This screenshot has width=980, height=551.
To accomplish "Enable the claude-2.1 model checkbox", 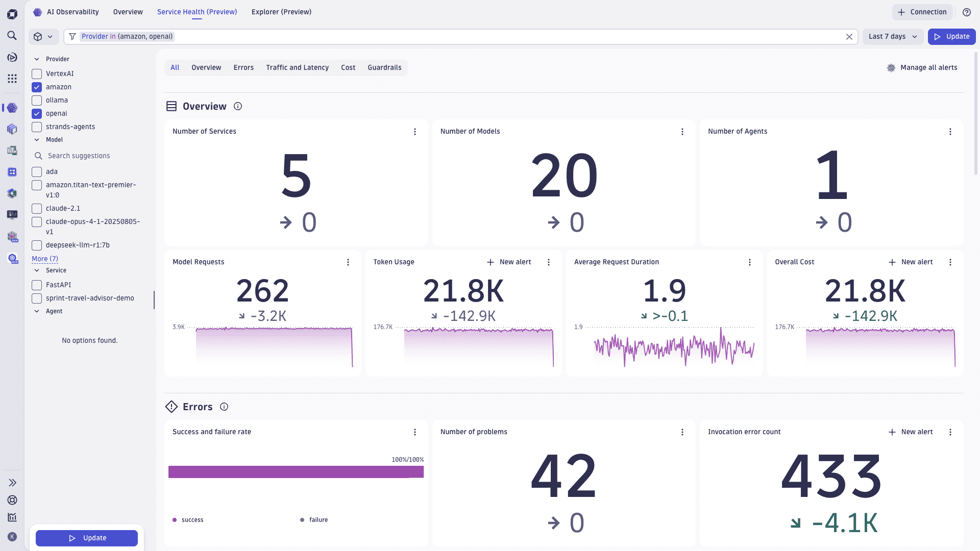I will click(x=36, y=208).
